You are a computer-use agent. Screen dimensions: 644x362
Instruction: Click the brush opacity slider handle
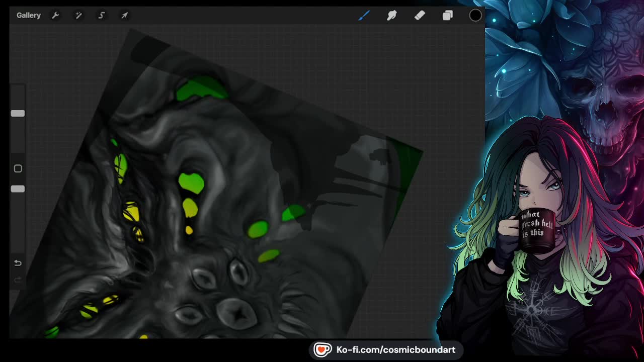tap(18, 189)
